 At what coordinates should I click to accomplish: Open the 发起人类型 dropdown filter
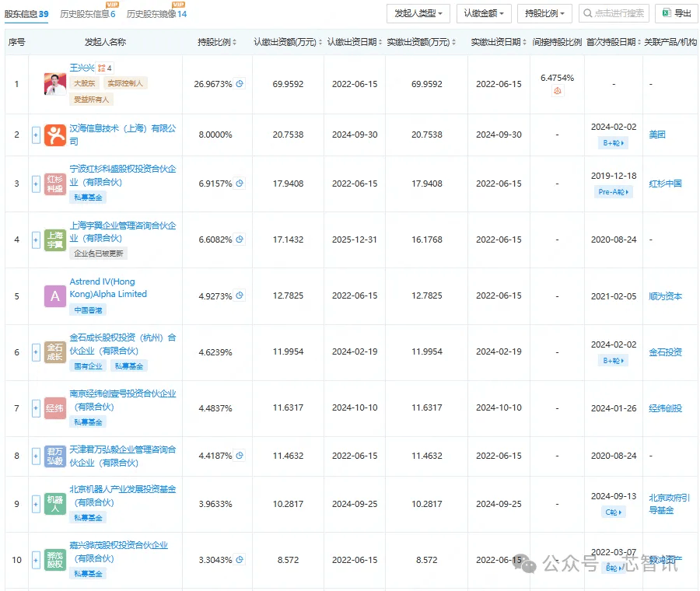(x=418, y=13)
